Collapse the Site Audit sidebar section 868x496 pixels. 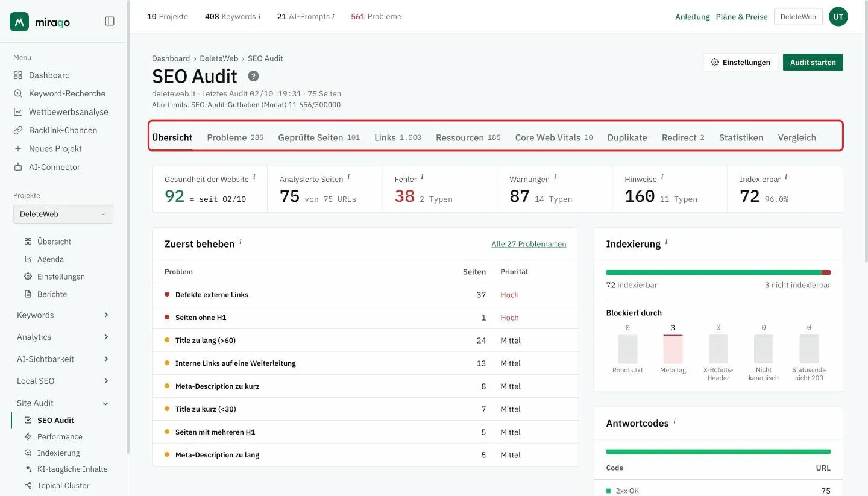pyautogui.click(x=63, y=403)
